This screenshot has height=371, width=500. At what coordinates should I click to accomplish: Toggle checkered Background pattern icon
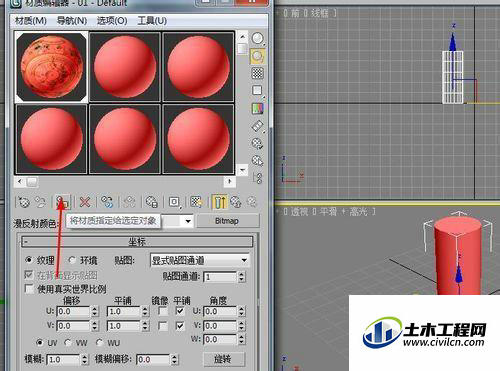tap(258, 73)
